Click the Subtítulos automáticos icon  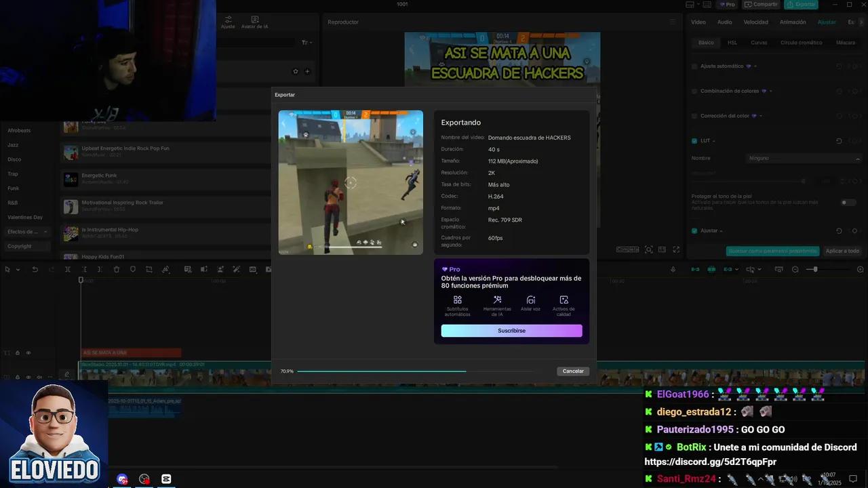point(457,300)
